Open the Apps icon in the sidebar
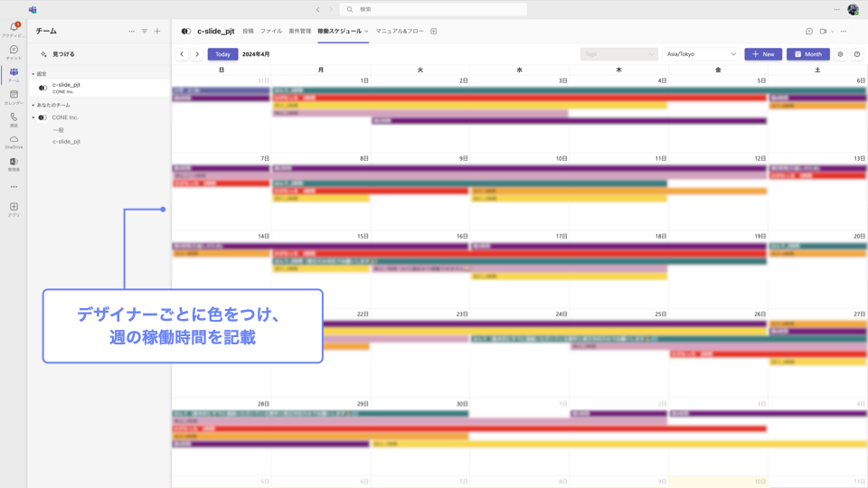Image resolution: width=868 pixels, height=488 pixels. coord(14,209)
